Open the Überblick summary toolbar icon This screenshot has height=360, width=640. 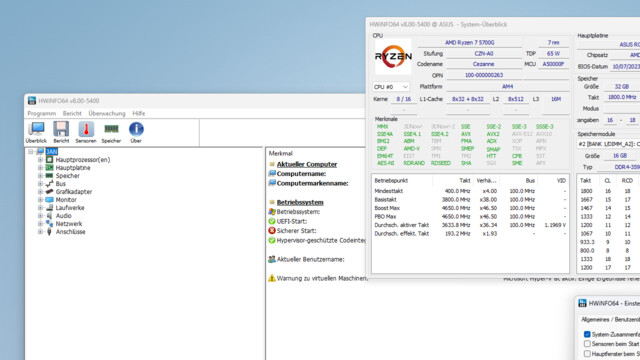tap(36, 132)
